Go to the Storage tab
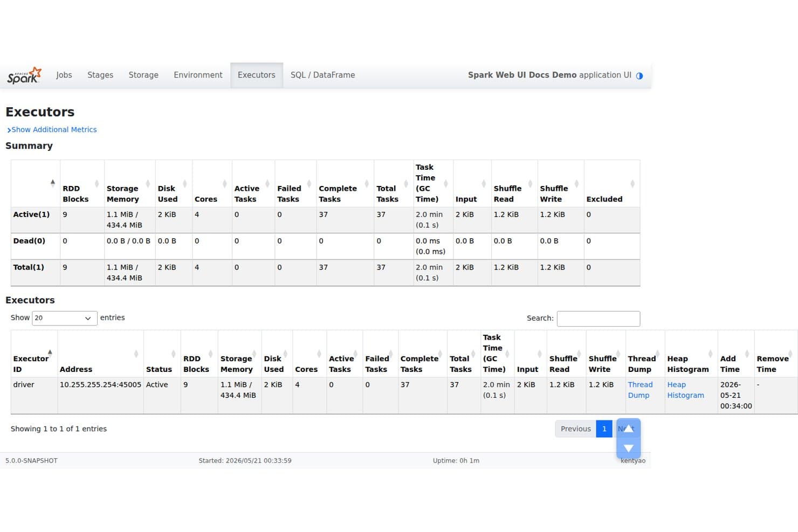The width and height of the screenshot is (798, 532). 143,75
